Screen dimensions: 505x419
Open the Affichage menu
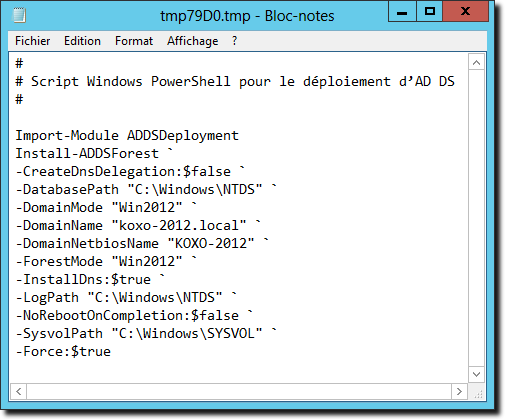[x=193, y=41]
